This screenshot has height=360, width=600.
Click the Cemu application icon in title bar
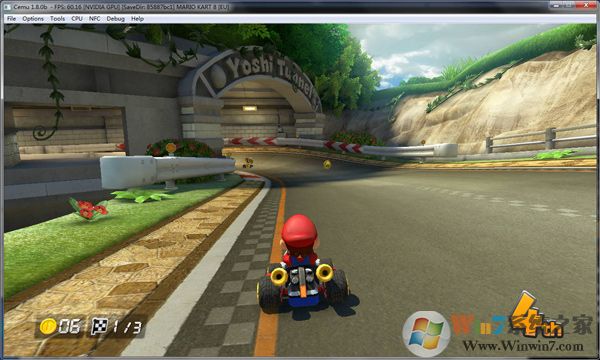[x=7, y=7]
